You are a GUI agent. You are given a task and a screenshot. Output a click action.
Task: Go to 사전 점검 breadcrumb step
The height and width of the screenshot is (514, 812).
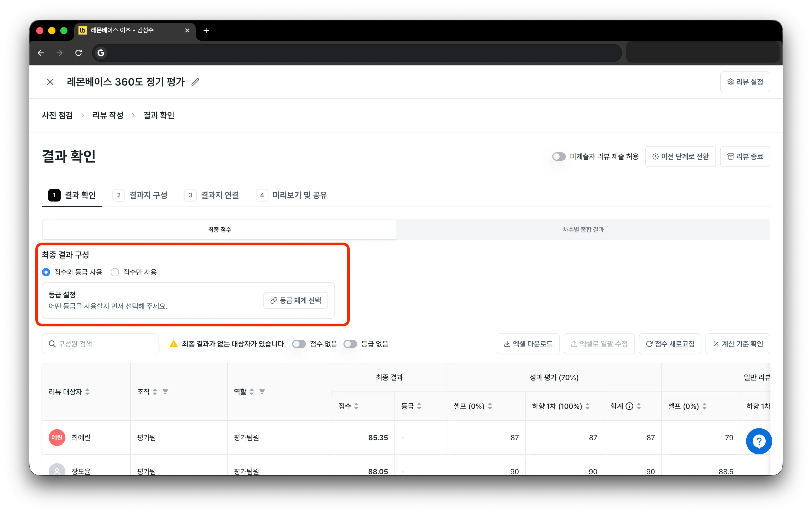coord(57,115)
